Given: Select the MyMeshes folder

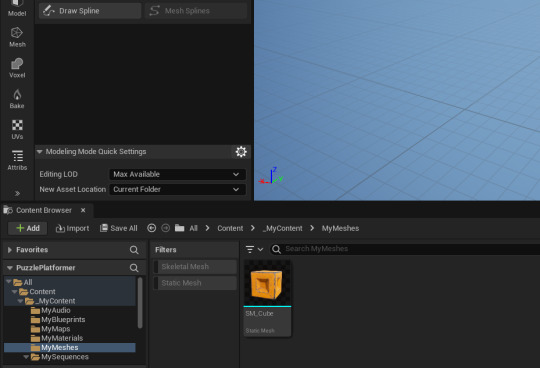Looking at the screenshot, I should [70, 347].
